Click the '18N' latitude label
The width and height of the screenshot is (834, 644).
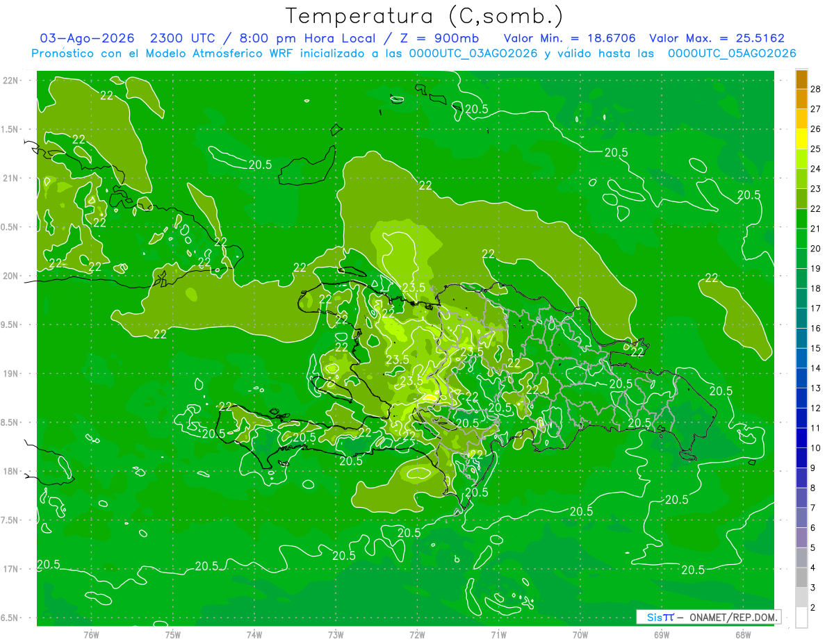coord(10,471)
